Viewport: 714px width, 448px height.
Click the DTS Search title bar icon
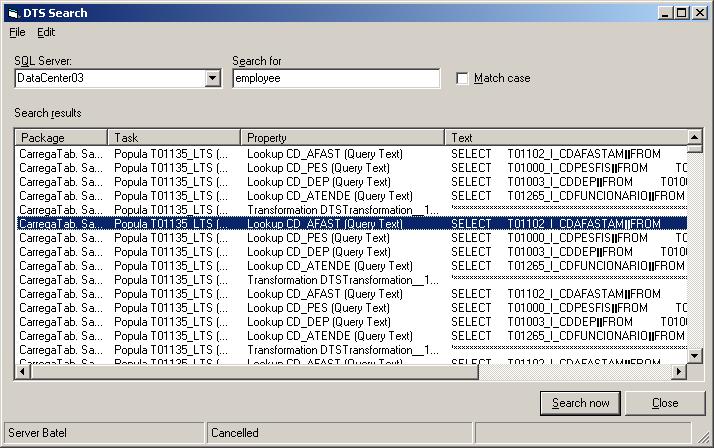click(14, 13)
